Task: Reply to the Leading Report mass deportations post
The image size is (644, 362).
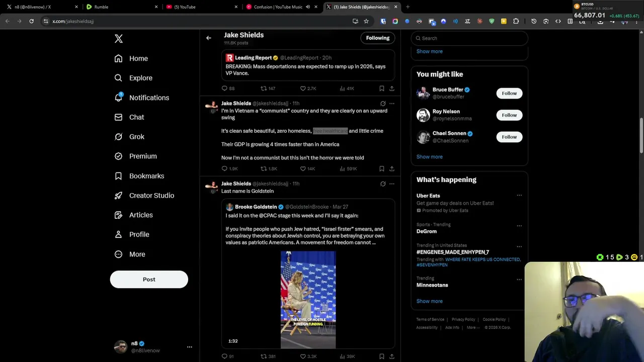Action: tap(224, 88)
